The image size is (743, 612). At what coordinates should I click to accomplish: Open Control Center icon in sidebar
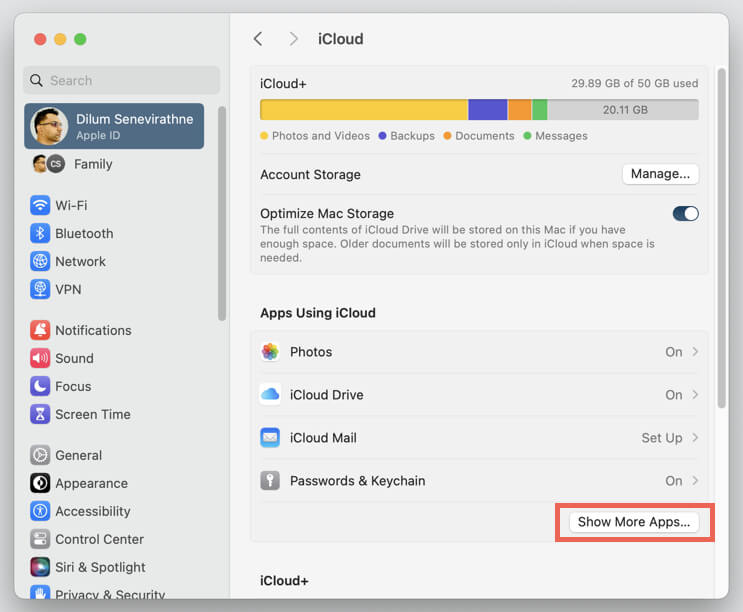tap(40, 539)
